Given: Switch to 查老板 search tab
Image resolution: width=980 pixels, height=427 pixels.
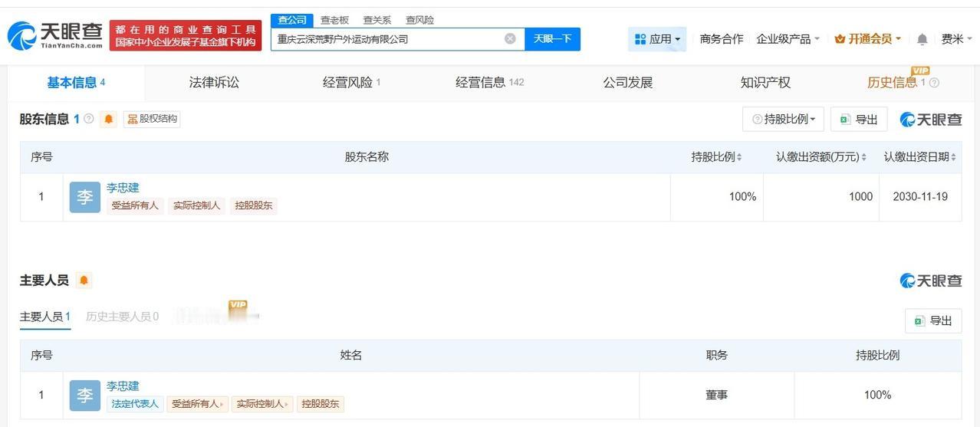Looking at the screenshot, I should (335, 20).
